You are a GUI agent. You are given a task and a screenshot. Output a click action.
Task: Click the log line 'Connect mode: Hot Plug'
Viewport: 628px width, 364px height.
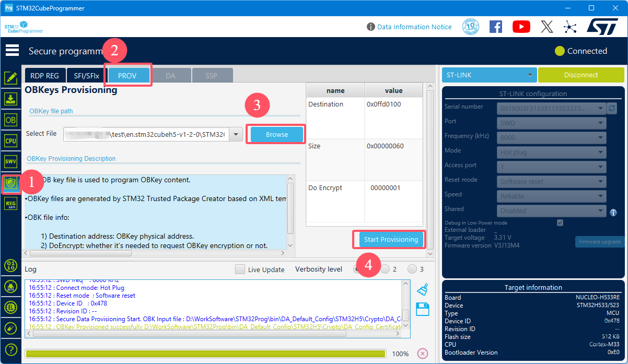(x=77, y=288)
